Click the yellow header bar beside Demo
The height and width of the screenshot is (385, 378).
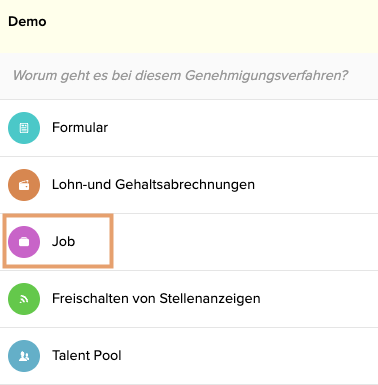(213, 26)
